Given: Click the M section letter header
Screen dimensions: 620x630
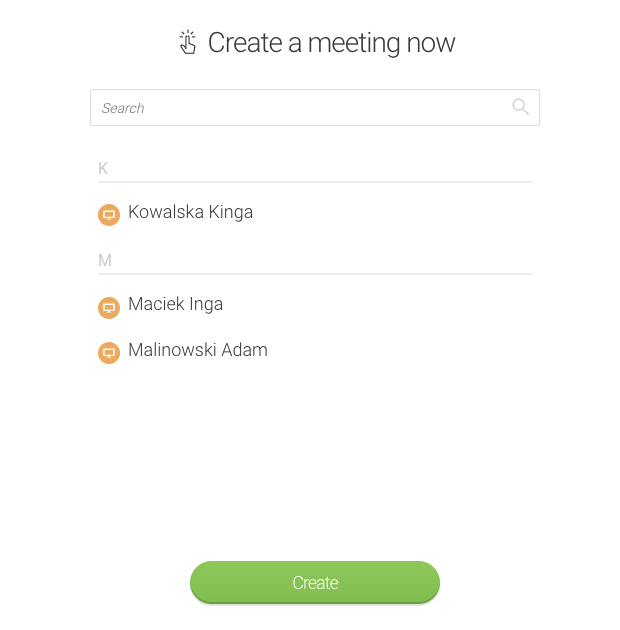Looking at the screenshot, I should click(104, 260).
